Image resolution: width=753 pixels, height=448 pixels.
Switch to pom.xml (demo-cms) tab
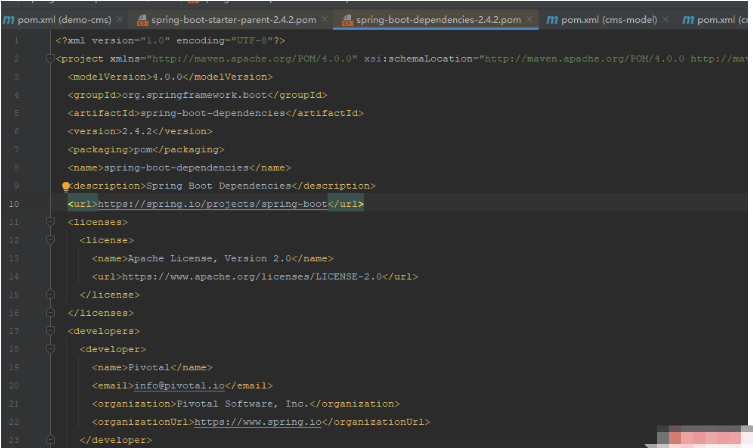tap(64, 20)
